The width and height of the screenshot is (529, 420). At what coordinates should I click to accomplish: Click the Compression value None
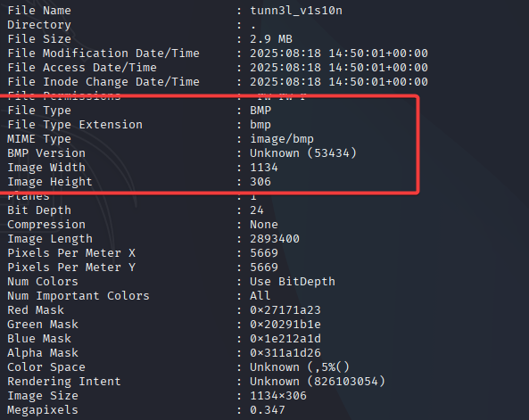264,225
